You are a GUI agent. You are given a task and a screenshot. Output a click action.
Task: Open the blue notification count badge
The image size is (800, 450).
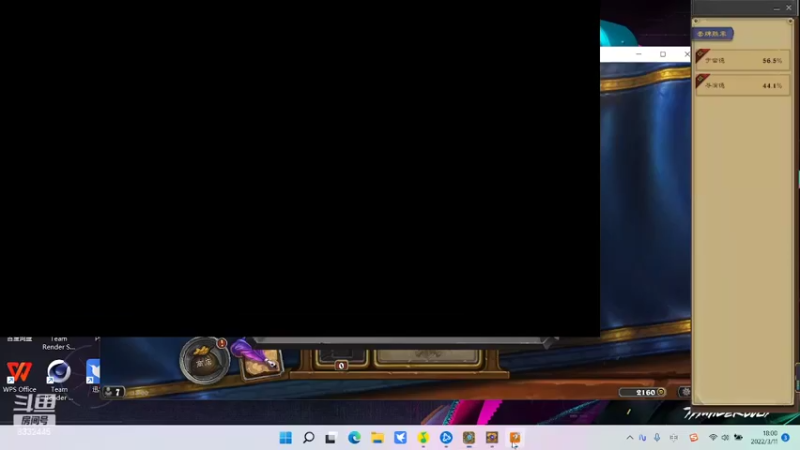pyautogui.click(x=786, y=438)
